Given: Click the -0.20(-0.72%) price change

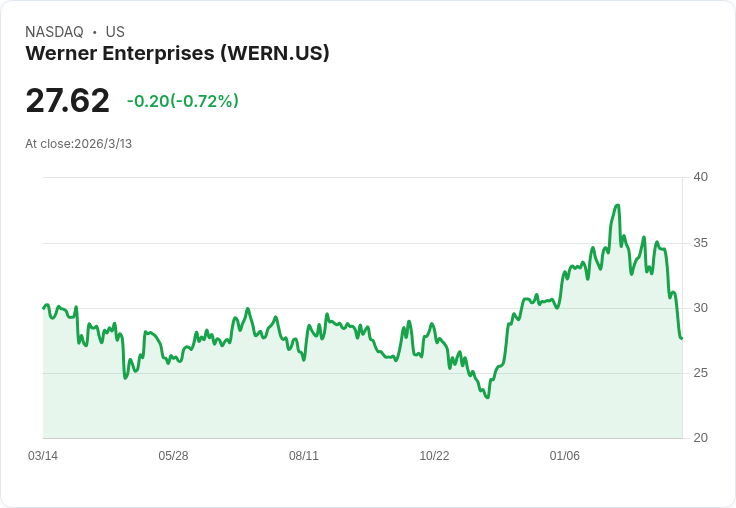Looking at the screenshot, I should click(182, 101).
